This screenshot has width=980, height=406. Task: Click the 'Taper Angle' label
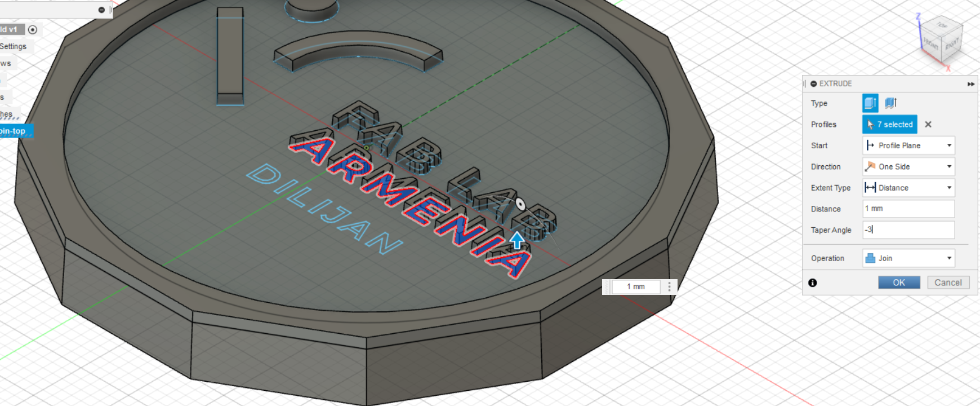pos(831,230)
